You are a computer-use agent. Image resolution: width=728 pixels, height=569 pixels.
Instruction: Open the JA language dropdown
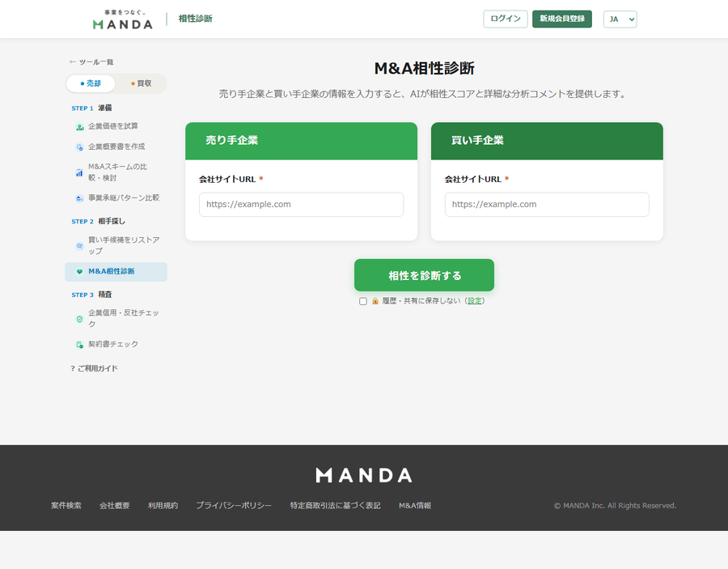tap(620, 19)
